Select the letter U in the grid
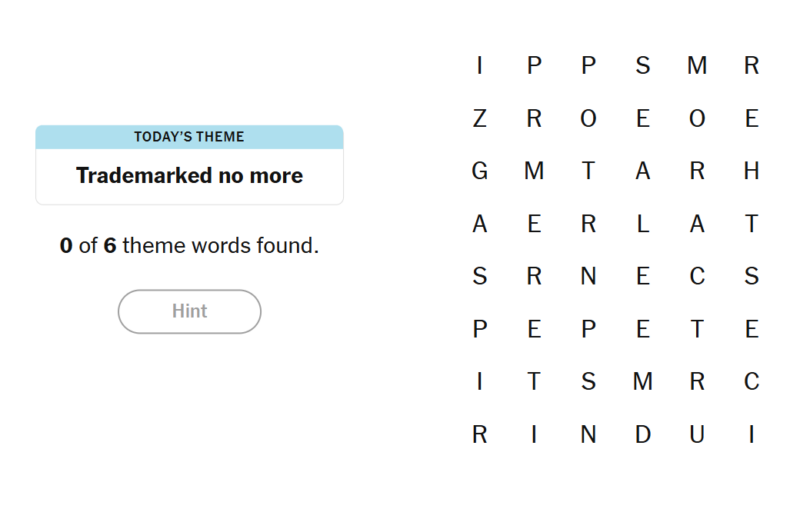800x532 pixels. [697, 435]
